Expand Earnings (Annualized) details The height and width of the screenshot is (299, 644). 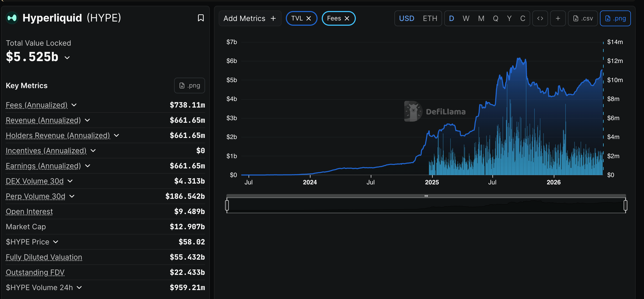pos(88,166)
